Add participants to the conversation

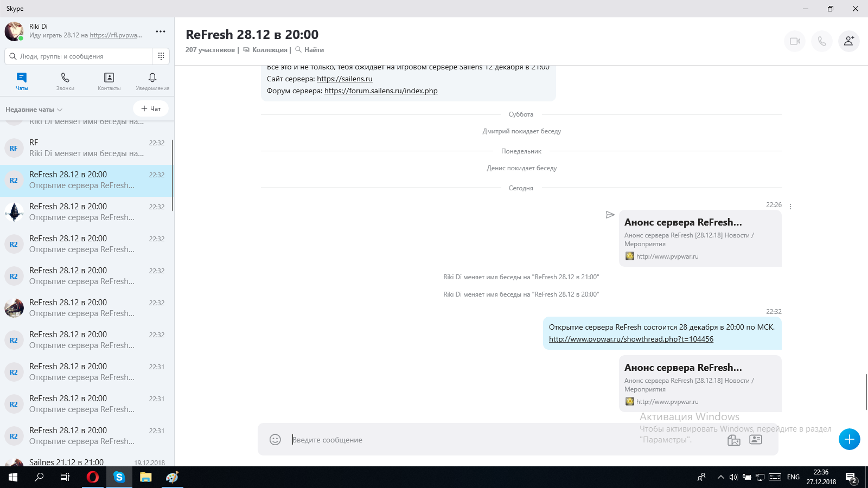(849, 41)
